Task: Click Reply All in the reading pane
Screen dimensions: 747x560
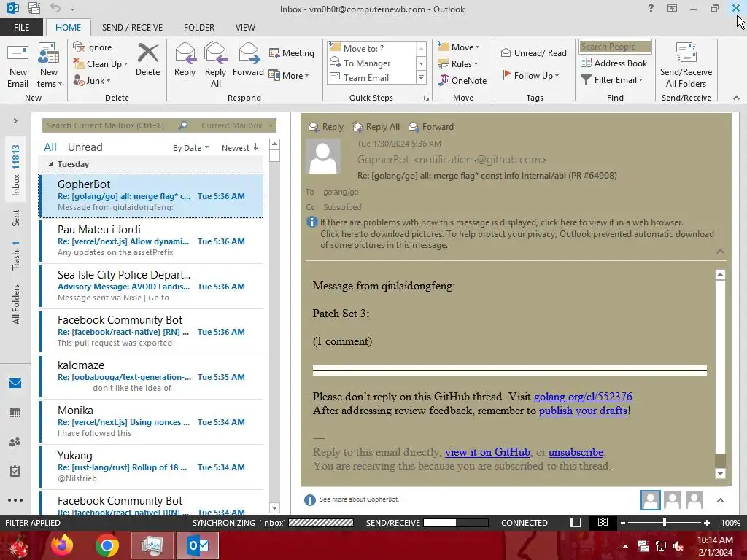Action: click(x=376, y=127)
